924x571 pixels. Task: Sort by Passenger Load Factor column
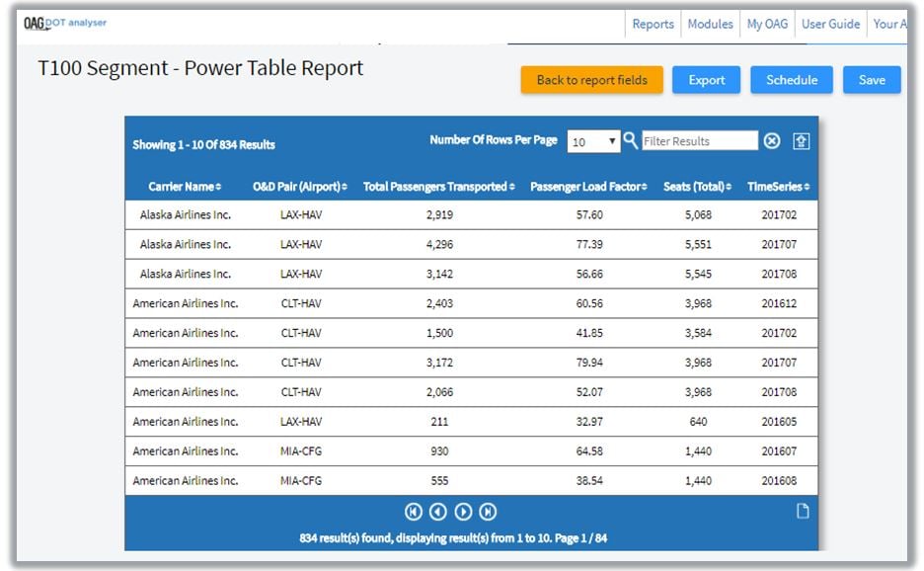coord(588,187)
